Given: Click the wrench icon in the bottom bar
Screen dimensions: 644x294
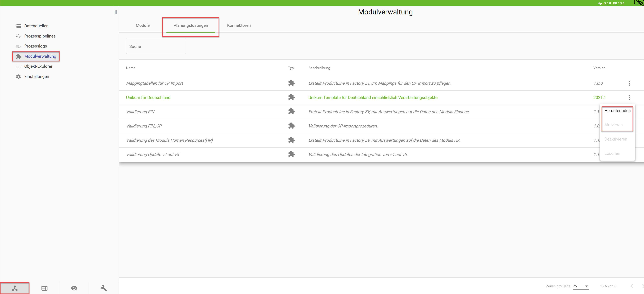Looking at the screenshot, I should [103, 288].
